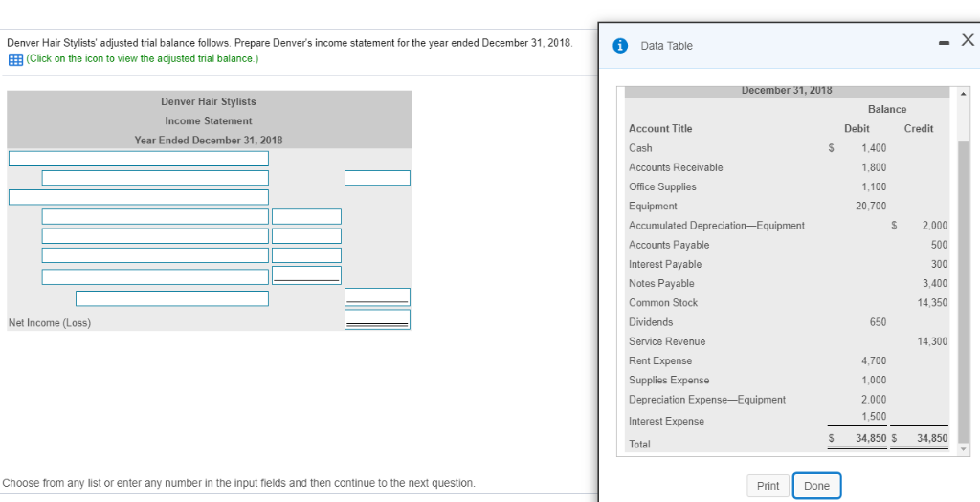Click the Common Stock credit value 14,350
The width and height of the screenshot is (980, 502).
(x=932, y=303)
